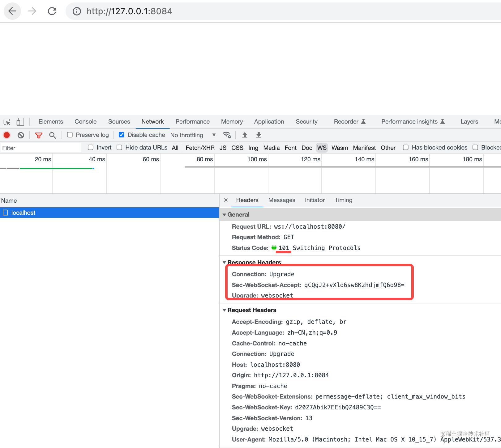Toggle the red filter funnel icon
This screenshot has height=448, width=501.
pyautogui.click(x=39, y=135)
